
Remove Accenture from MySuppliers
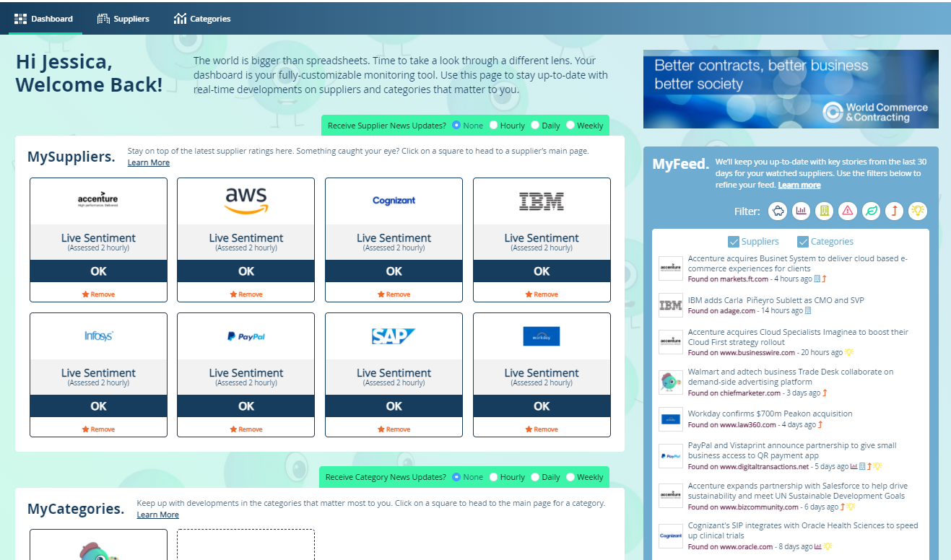point(98,294)
